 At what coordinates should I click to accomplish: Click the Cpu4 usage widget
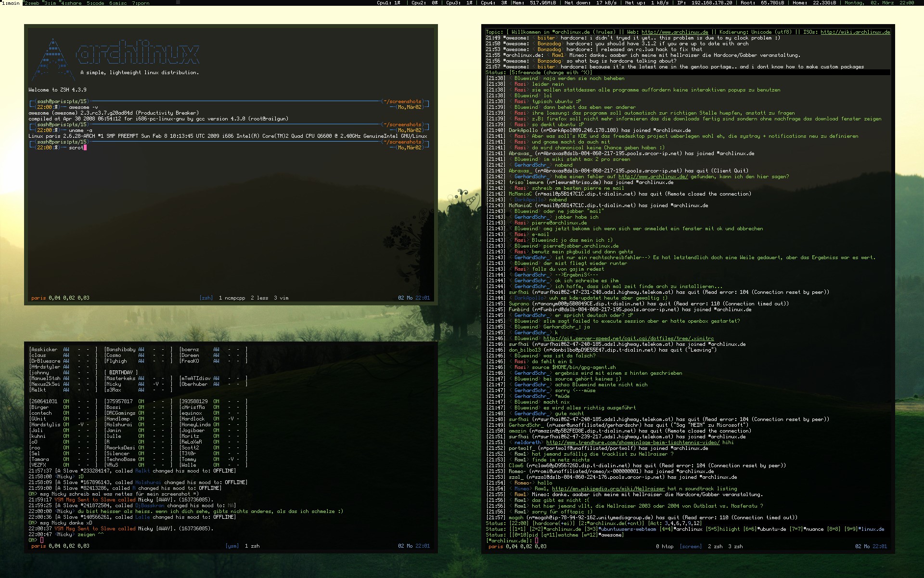494,3
